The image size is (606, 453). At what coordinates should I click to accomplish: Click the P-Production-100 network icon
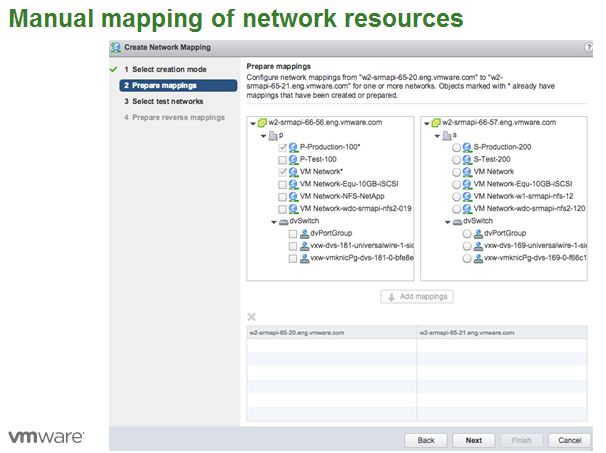[293, 146]
